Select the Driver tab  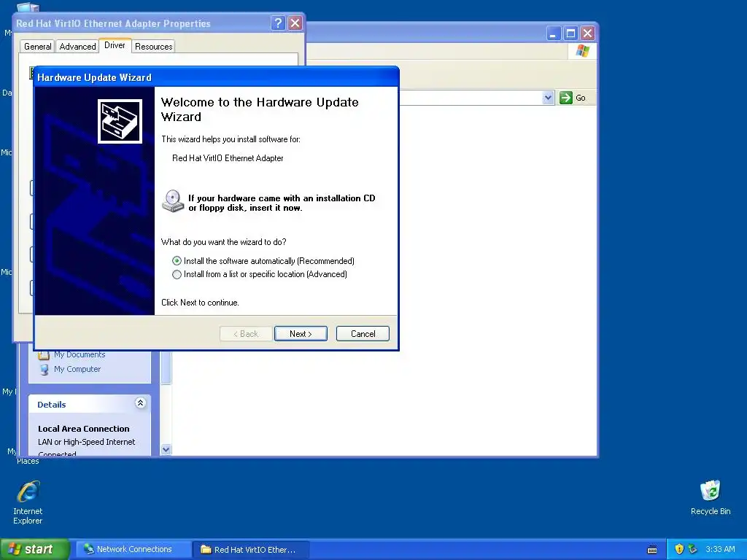[115, 45]
